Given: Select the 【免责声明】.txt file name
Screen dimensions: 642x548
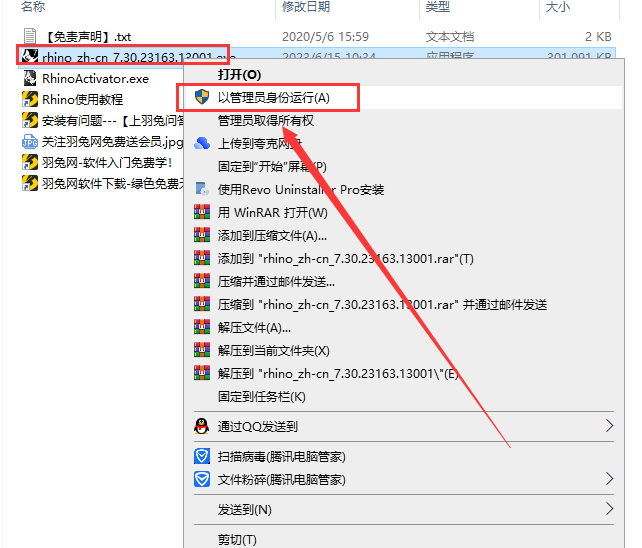Looking at the screenshot, I should (87, 37).
